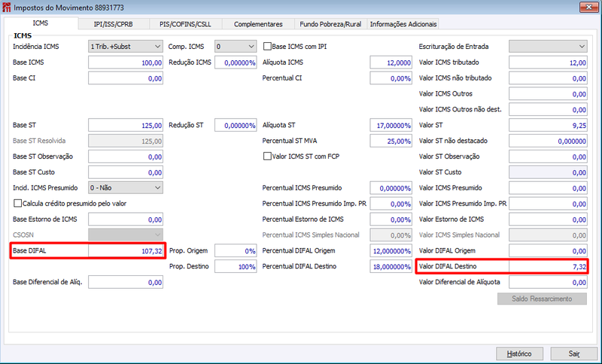
Task: Focus the Base ICMS field
Action: (126, 62)
